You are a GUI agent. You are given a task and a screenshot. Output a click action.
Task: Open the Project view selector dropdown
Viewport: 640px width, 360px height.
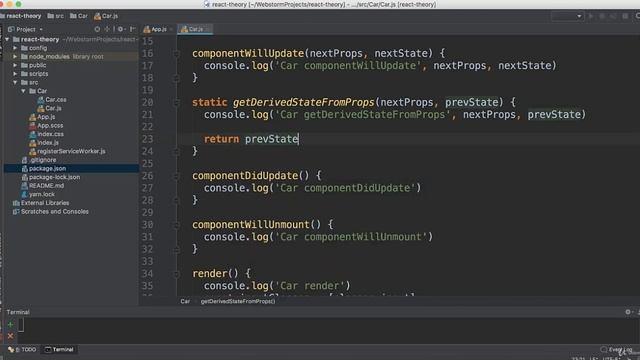26,29
